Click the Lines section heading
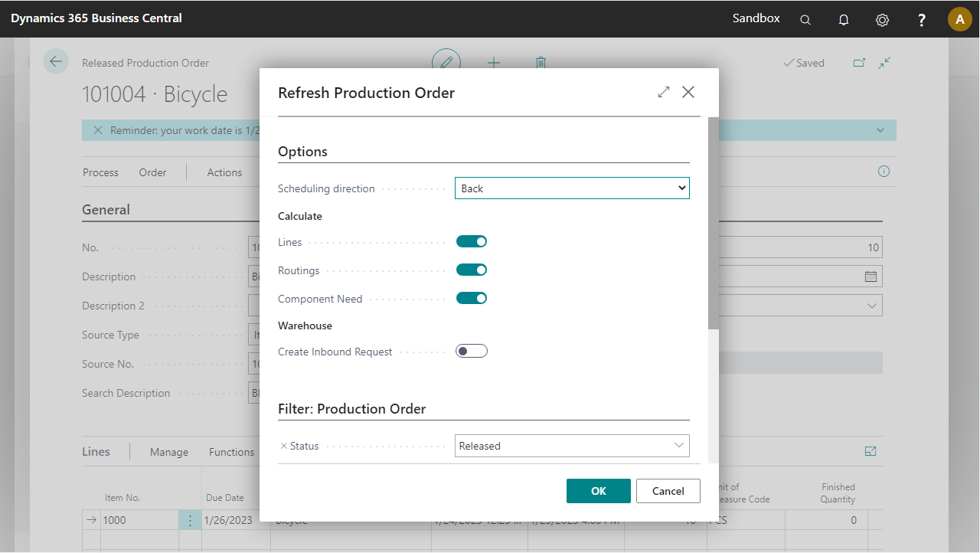Image resolution: width=980 pixels, height=553 pixels. point(96,452)
